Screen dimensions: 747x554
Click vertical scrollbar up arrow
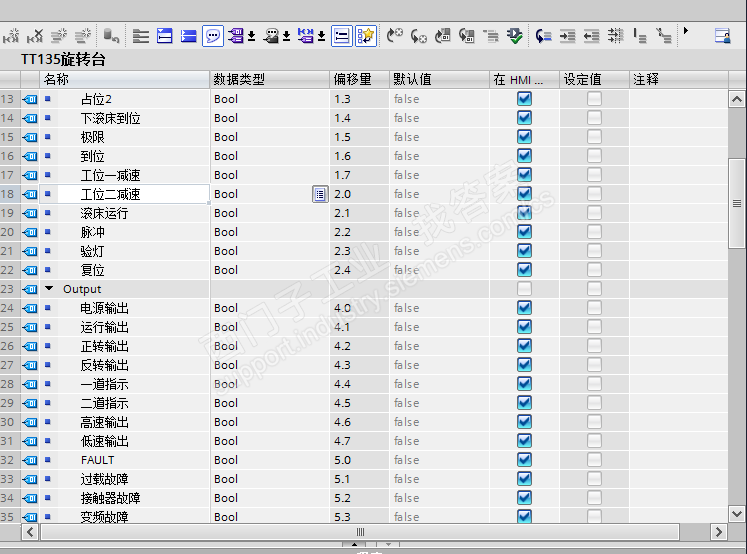click(x=737, y=100)
